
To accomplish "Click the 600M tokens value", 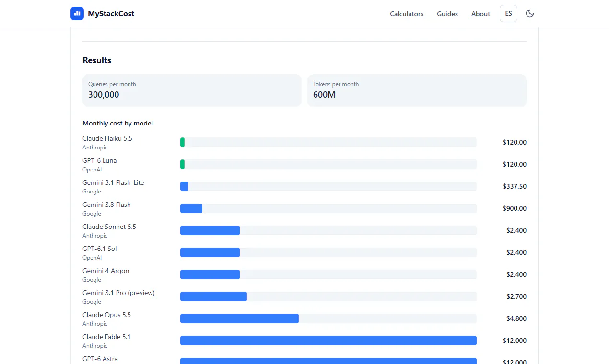I will pyautogui.click(x=324, y=95).
